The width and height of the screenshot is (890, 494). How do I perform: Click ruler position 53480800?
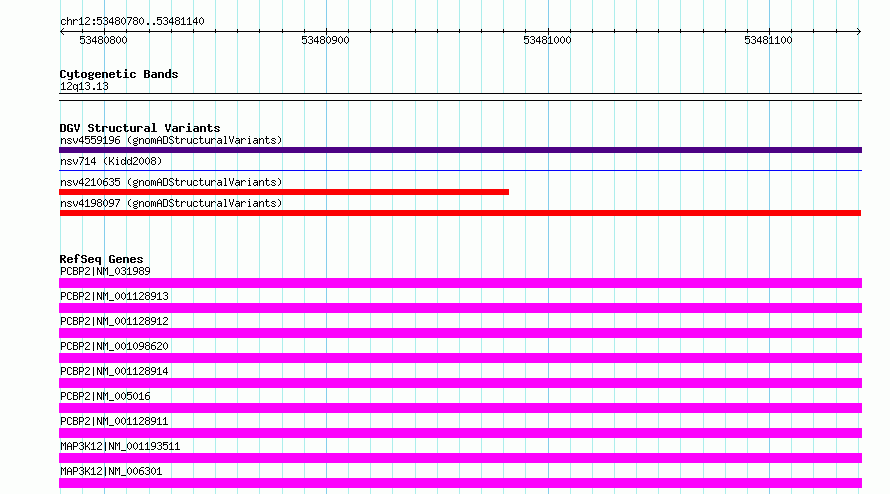click(x=103, y=40)
